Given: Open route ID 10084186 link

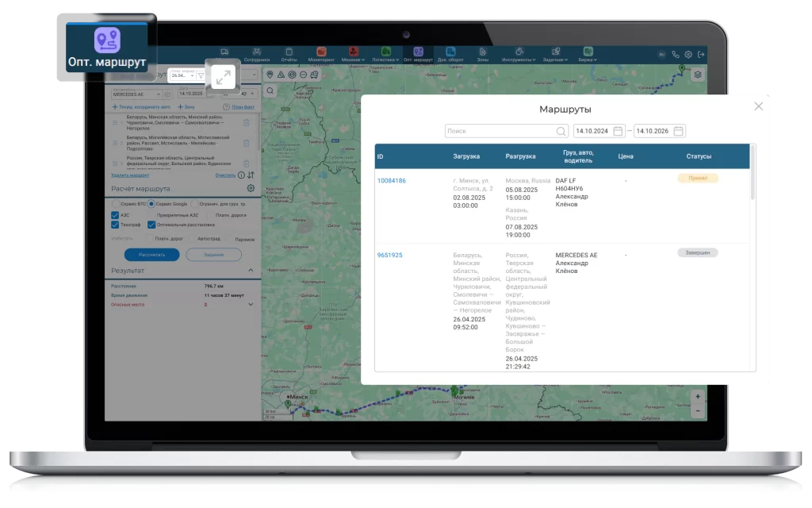Looking at the screenshot, I should pos(391,180).
